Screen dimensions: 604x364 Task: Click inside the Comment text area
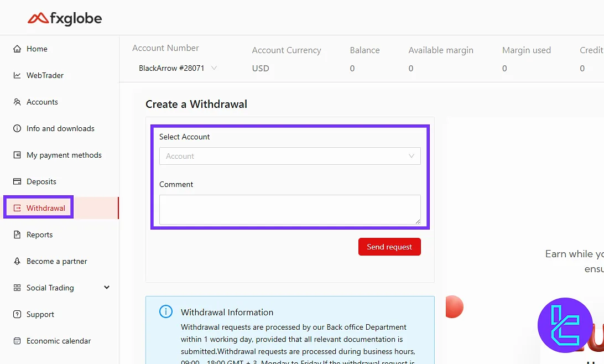tap(290, 209)
